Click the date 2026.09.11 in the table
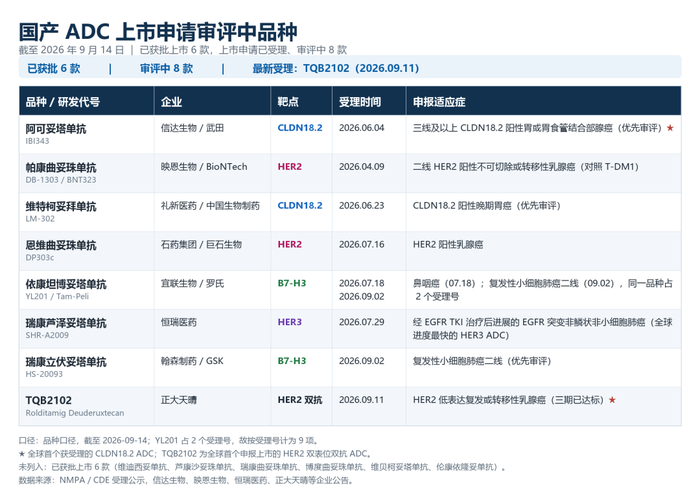This screenshot has height=502, width=700. point(362,400)
